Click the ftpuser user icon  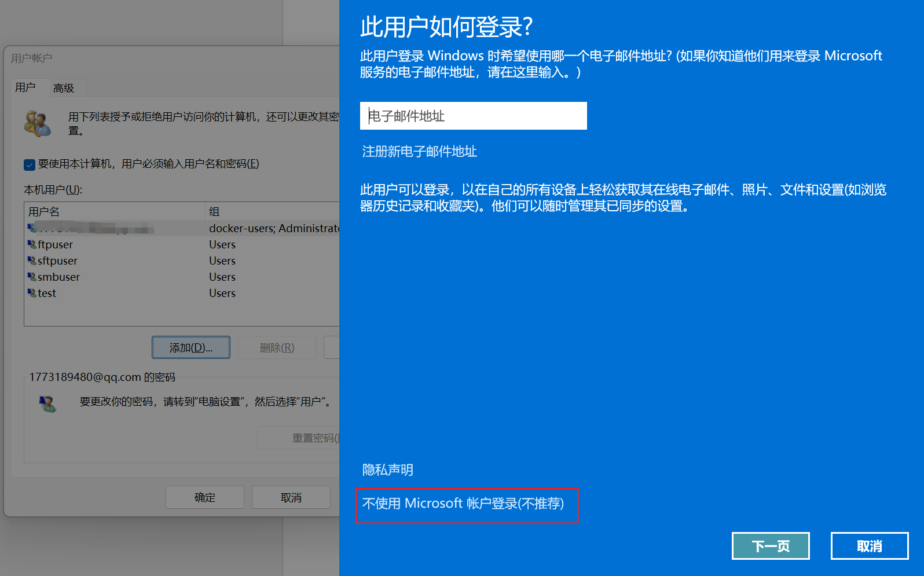click(x=32, y=244)
